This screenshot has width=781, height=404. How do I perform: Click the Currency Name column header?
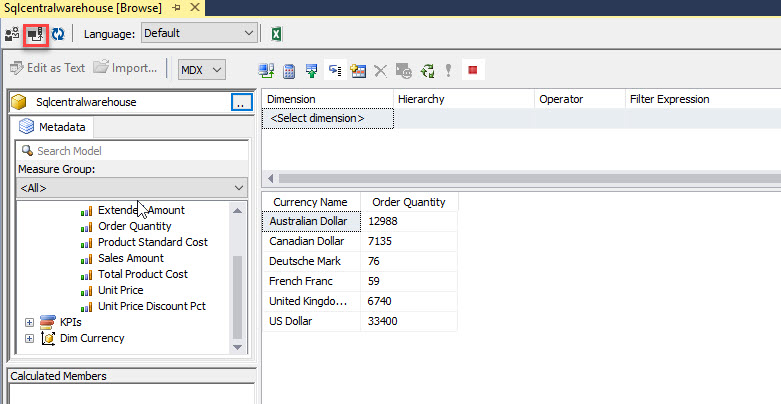pyautogui.click(x=311, y=202)
